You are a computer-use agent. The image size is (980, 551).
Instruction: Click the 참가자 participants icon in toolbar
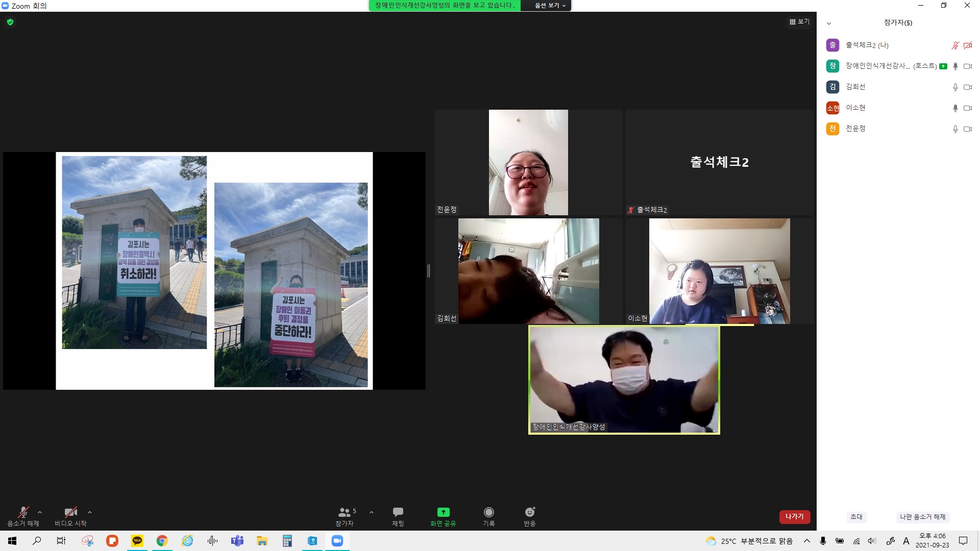point(345,512)
